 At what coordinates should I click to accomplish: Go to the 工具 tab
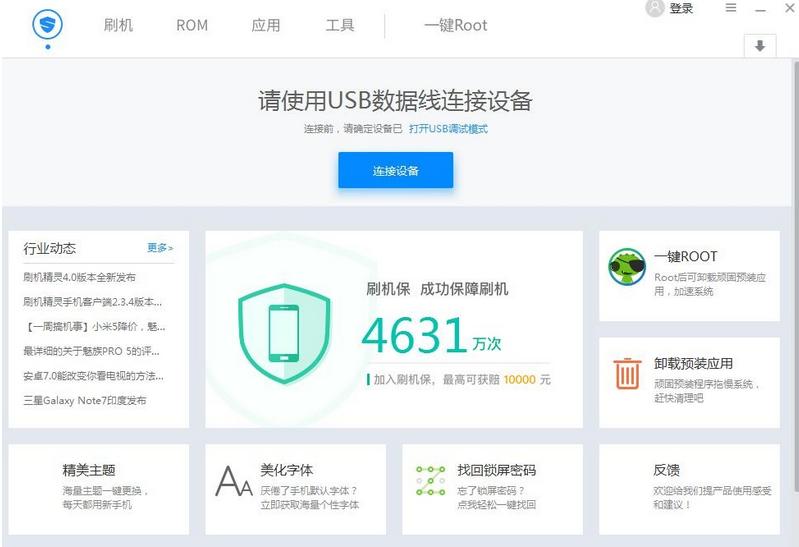coord(340,25)
